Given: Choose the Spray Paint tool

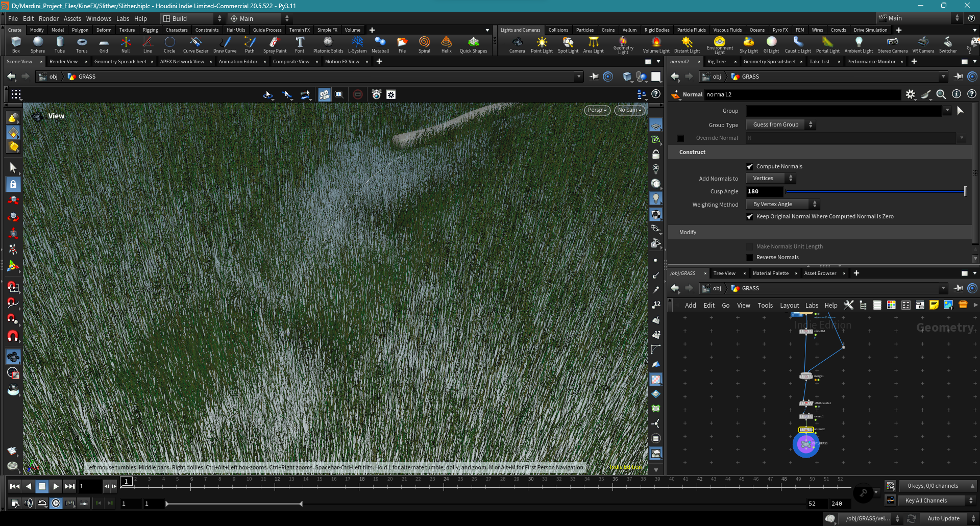Looking at the screenshot, I should [275, 44].
